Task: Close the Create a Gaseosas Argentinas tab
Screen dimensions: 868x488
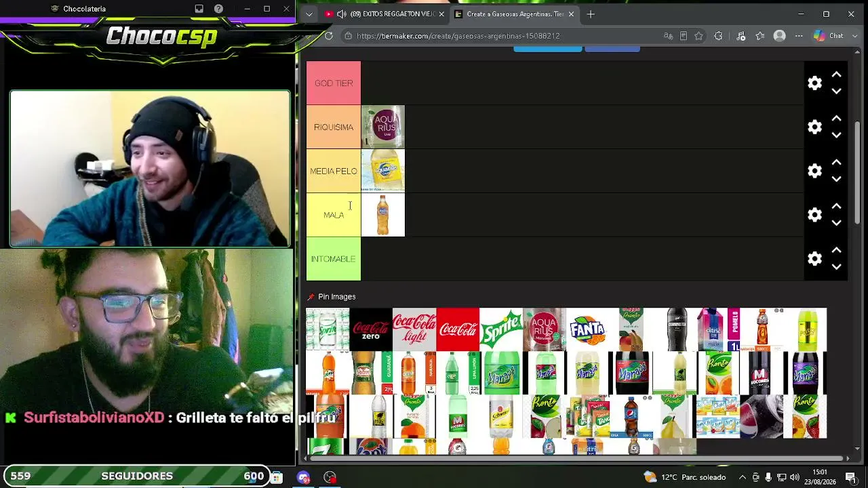Action: pos(571,14)
